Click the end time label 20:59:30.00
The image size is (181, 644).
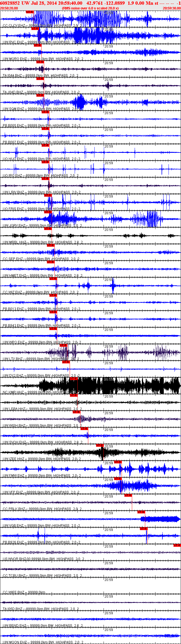(172, 8)
